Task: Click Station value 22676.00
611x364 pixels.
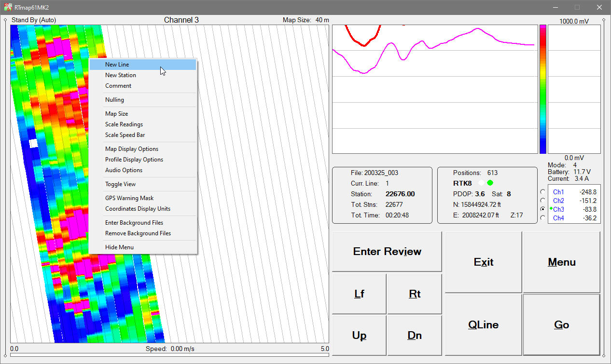Action: pos(400,194)
